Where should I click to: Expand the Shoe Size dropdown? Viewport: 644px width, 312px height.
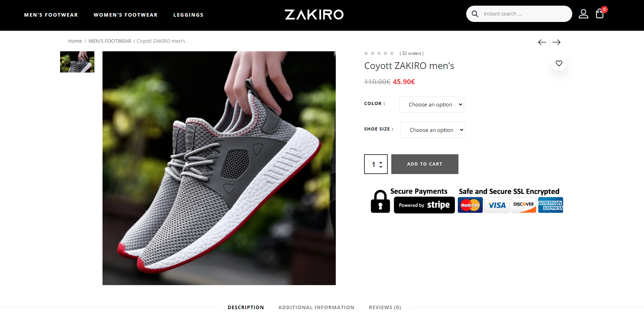pyautogui.click(x=433, y=130)
